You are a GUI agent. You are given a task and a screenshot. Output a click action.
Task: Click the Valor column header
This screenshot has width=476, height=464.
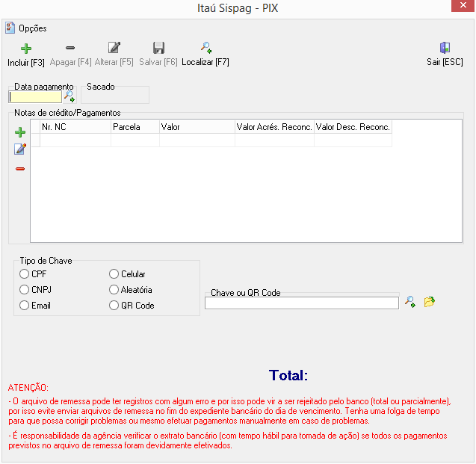(x=197, y=127)
